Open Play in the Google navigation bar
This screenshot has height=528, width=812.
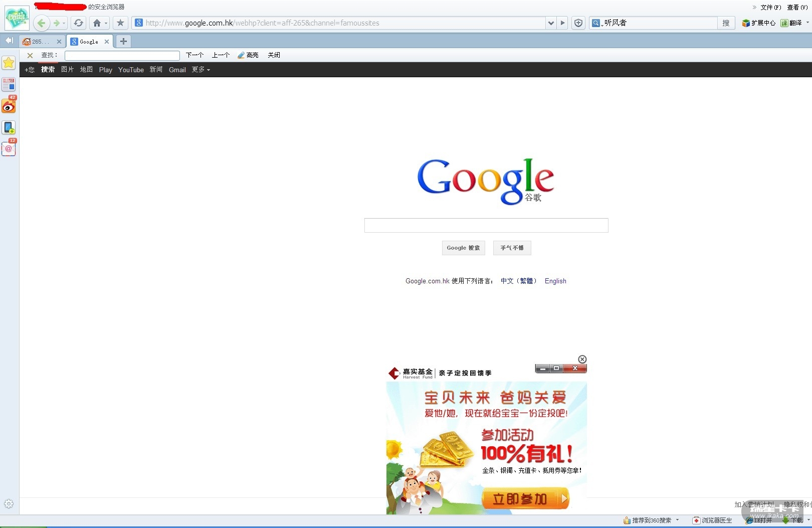tap(106, 70)
